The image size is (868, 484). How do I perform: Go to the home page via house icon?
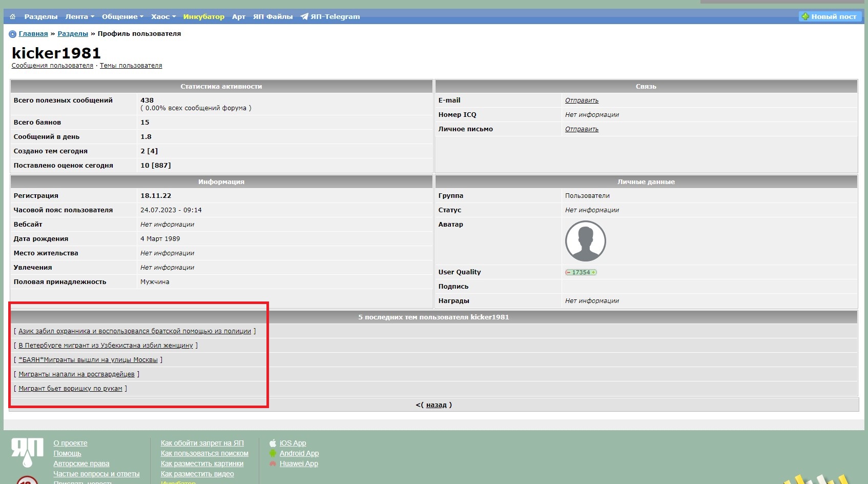(13, 17)
